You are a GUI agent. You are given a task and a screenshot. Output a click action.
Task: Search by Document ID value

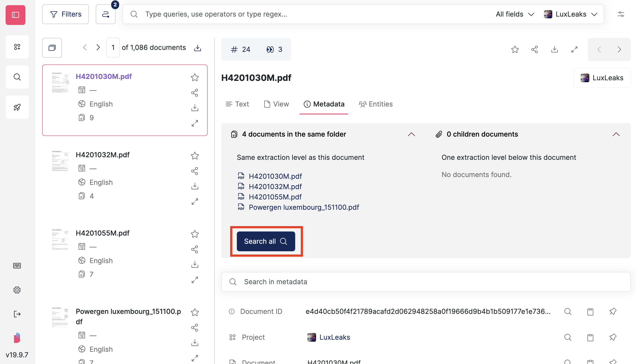tap(568, 311)
